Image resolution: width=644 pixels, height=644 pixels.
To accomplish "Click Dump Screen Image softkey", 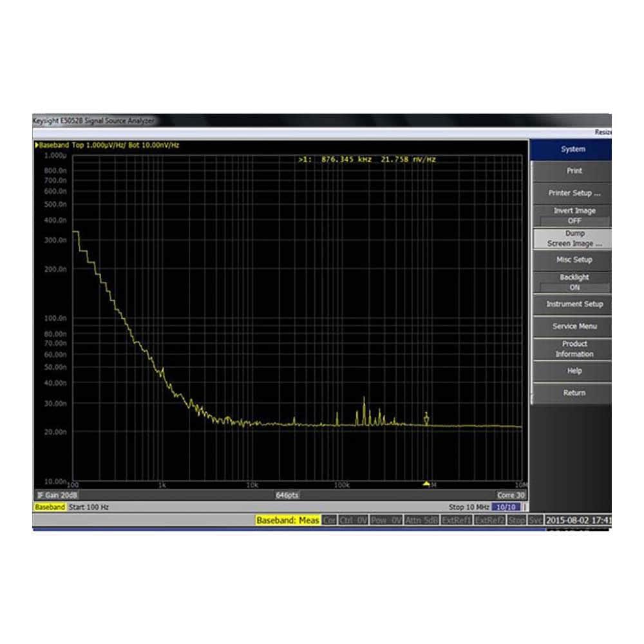I will (574, 239).
